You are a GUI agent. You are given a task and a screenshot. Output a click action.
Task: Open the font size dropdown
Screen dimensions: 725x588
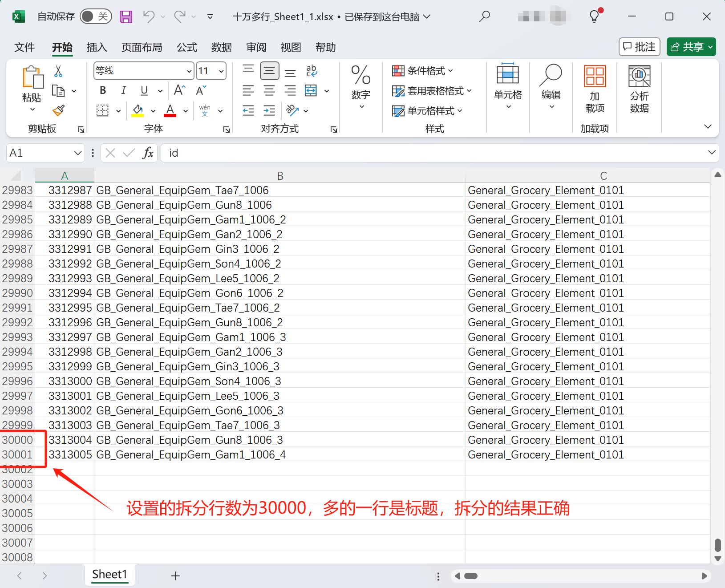click(221, 71)
